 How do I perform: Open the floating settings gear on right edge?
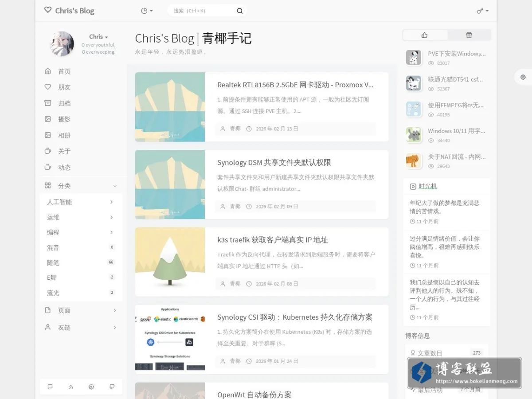[x=523, y=77]
